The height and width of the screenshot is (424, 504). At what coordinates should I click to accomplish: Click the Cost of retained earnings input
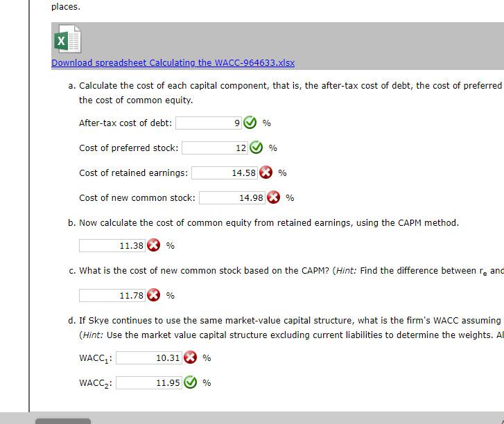(x=225, y=173)
